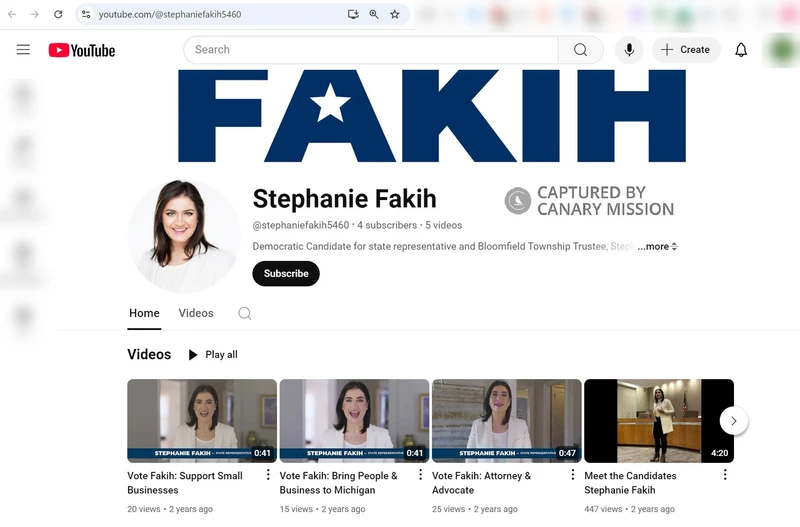Open the zoom magnifier icon in address bar
The image size is (800, 527).
(374, 14)
